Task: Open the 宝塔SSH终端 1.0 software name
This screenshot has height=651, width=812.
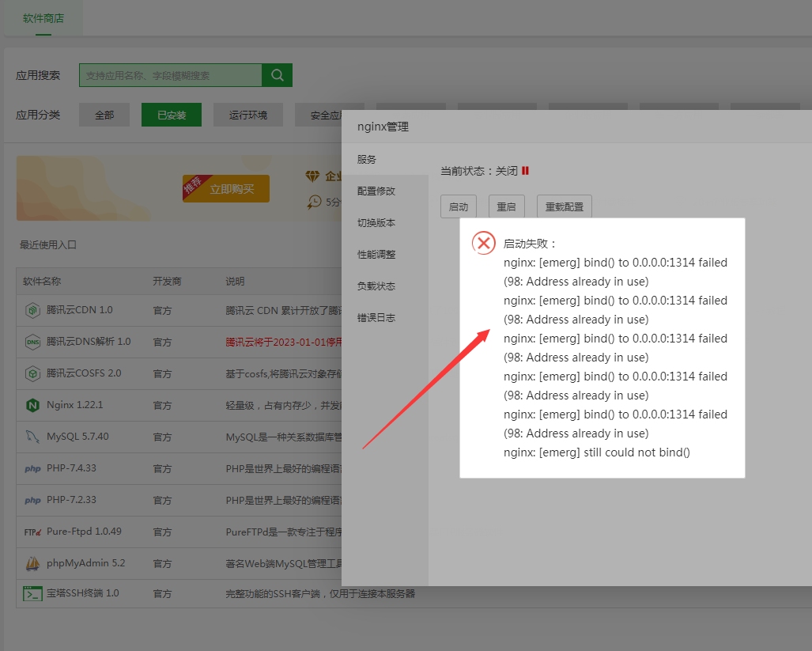Action: (x=83, y=593)
